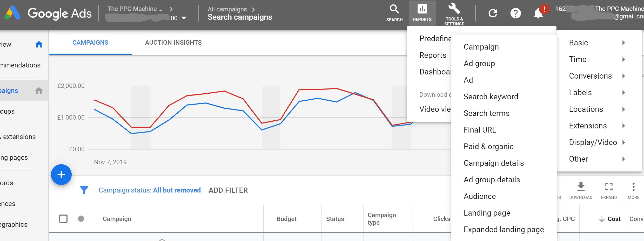Switch to the Auction Insights tab

(173, 43)
